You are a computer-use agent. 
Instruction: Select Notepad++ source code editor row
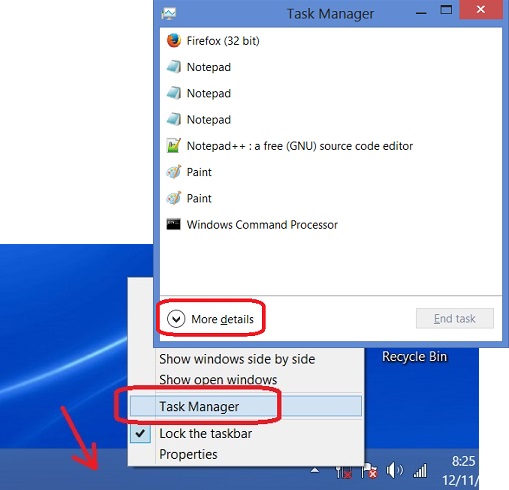coord(331,146)
